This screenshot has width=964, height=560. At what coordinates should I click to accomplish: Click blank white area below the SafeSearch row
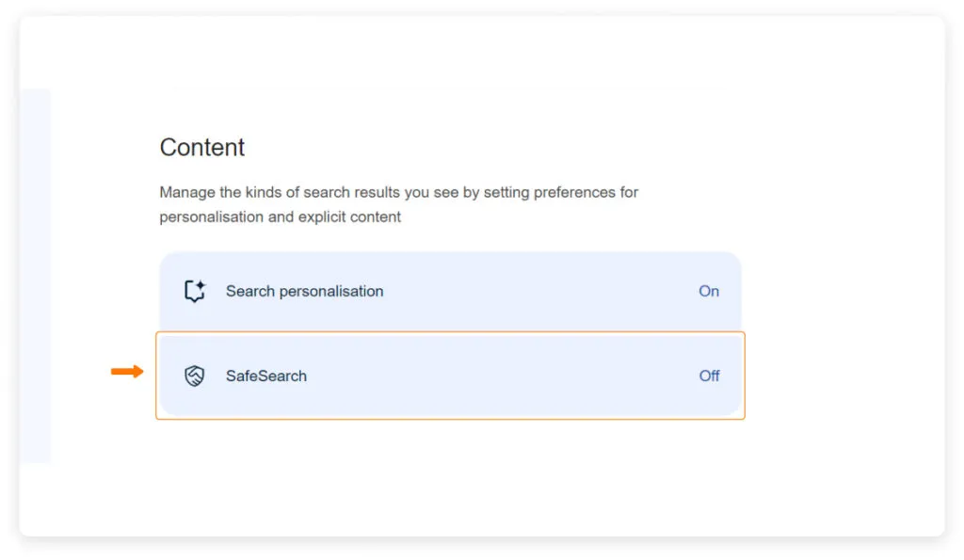(450, 471)
